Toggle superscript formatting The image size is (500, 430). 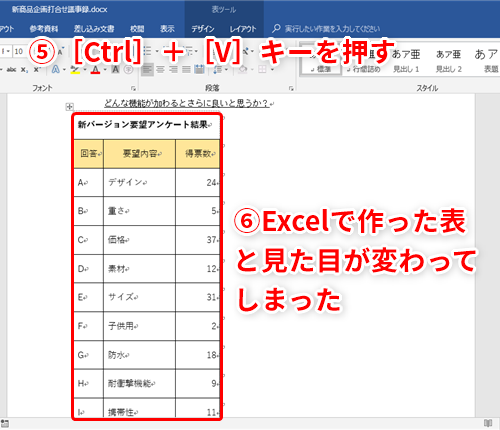36,70
